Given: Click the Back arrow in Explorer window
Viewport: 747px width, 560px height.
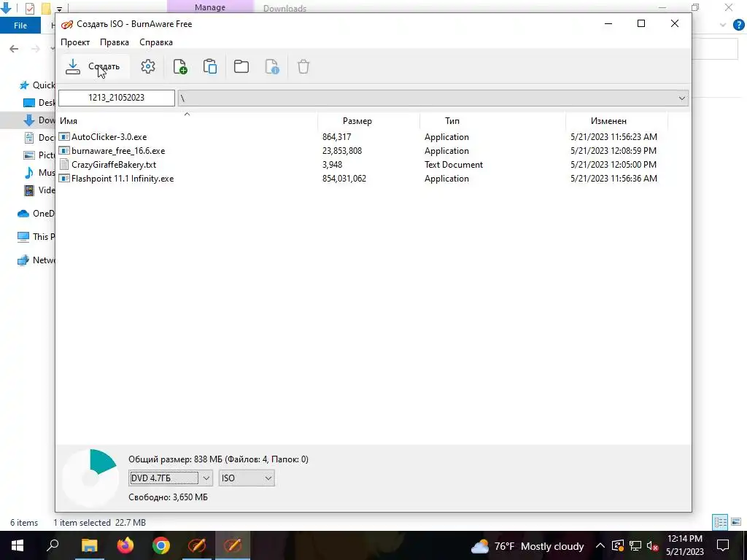Looking at the screenshot, I should [14, 49].
